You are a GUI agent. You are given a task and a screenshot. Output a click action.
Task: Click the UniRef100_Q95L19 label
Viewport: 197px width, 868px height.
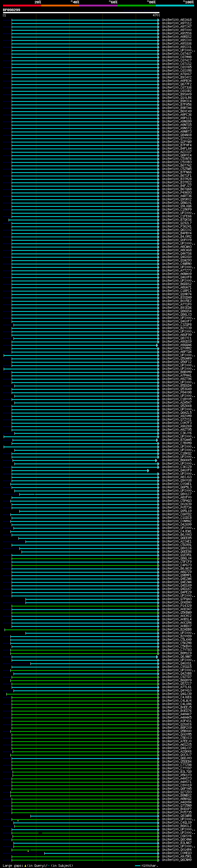[x=177, y=511]
